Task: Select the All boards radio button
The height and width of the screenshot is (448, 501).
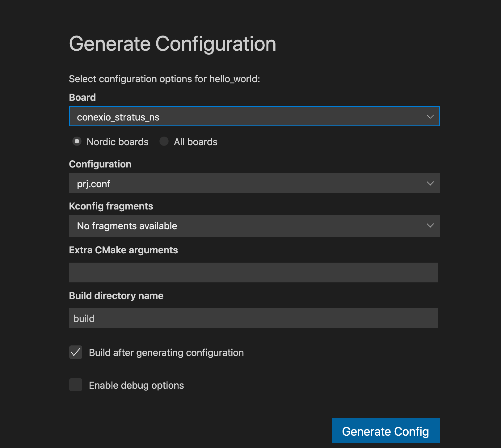Action: tap(164, 142)
